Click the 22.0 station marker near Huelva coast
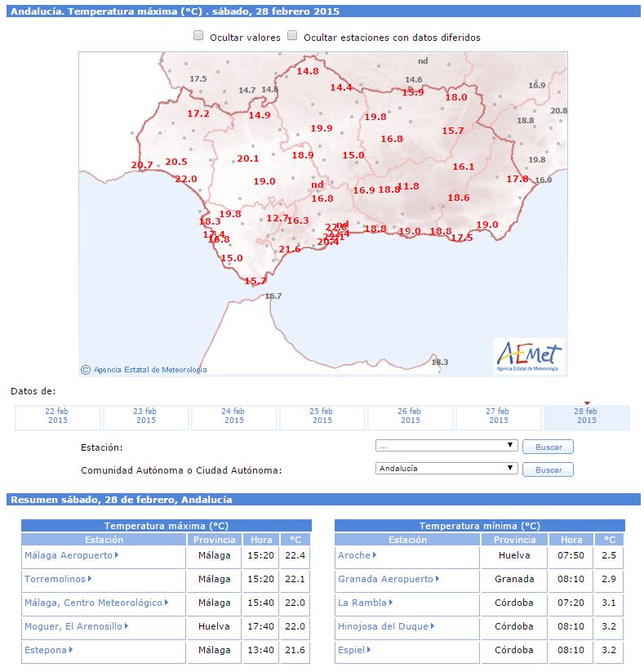Viewport: 644px width, 672px height. (x=186, y=179)
